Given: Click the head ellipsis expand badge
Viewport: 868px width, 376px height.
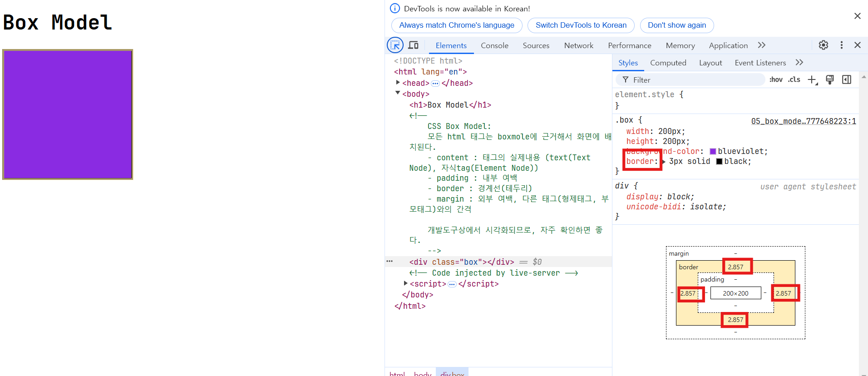Looking at the screenshot, I should (x=435, y=83).
